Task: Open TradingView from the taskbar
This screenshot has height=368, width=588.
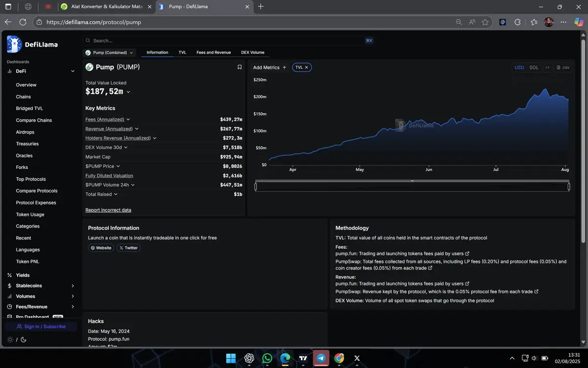Action: [x=303, y=358]
